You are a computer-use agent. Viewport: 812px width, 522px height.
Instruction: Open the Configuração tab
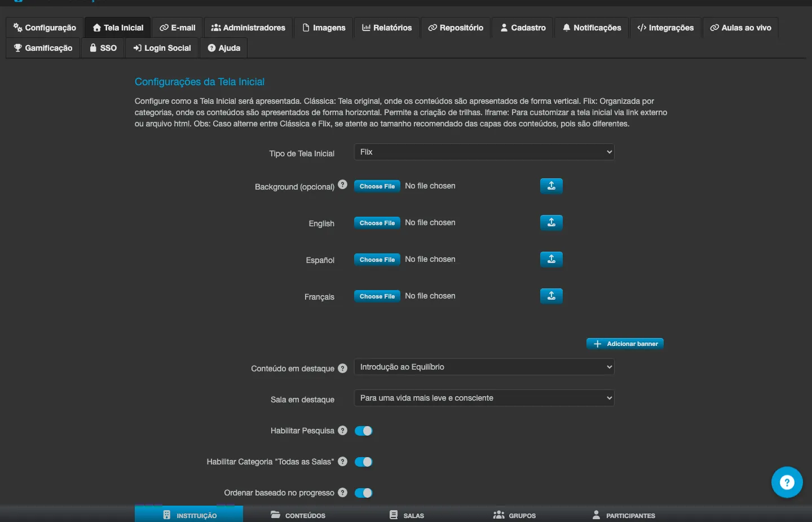click(x=45, y=28)
